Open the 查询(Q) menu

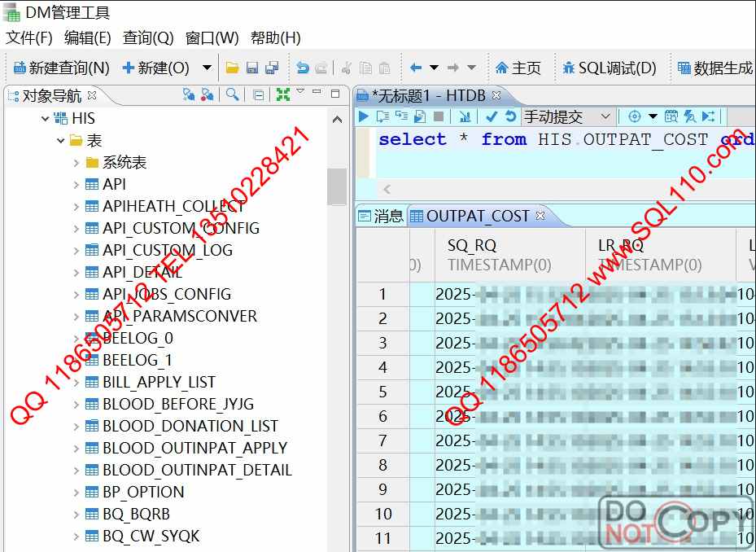[148, 37]
